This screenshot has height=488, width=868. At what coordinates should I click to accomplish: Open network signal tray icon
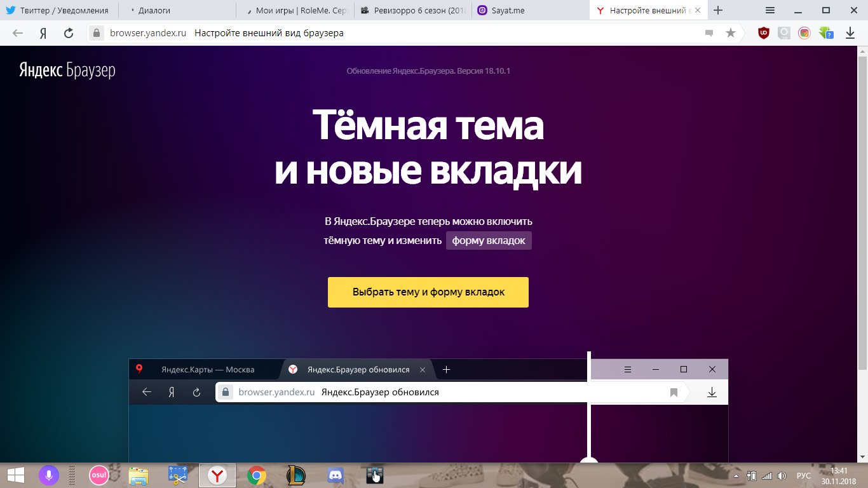point(767,476)
